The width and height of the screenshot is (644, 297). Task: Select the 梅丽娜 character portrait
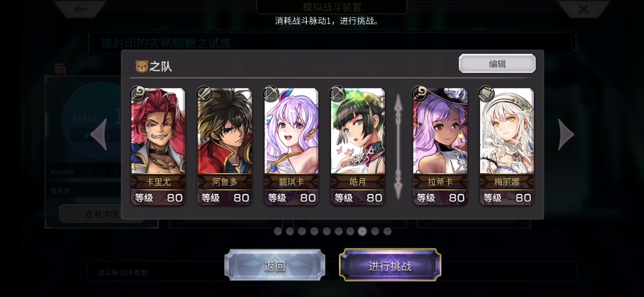(507, 131)
